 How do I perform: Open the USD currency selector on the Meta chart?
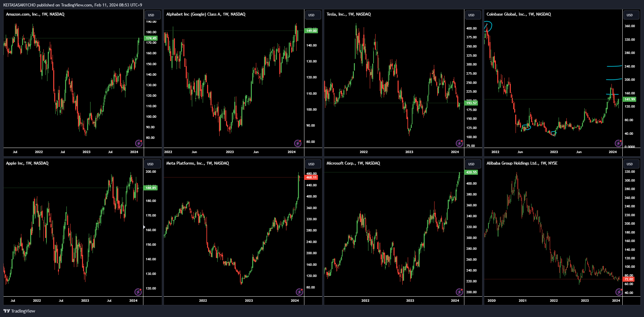[x=313, y=164]
